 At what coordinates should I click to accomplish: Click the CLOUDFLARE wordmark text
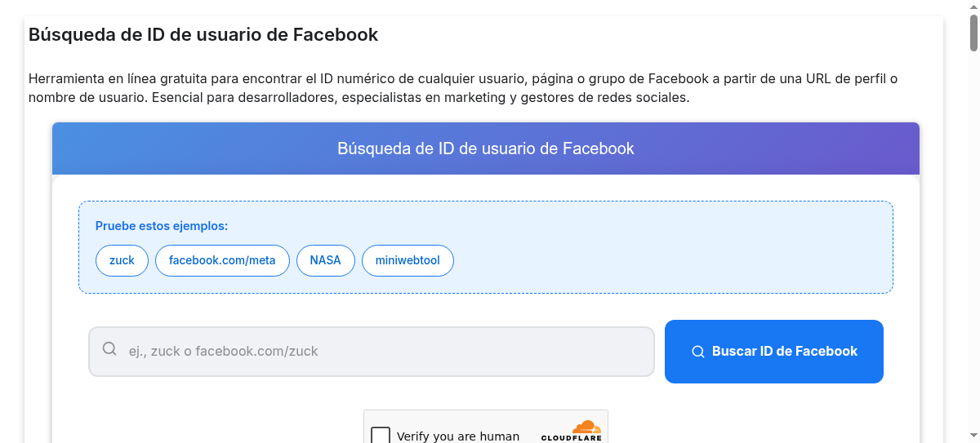click(x=571, y=438)
